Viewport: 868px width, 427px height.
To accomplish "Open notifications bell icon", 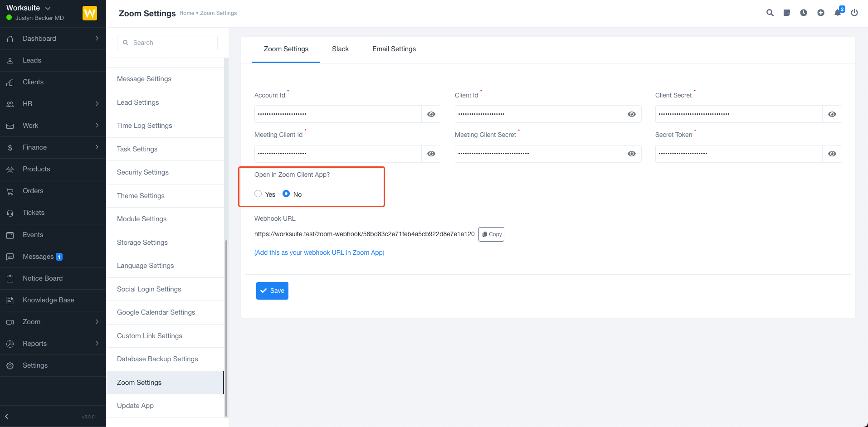I will point(838,13).
